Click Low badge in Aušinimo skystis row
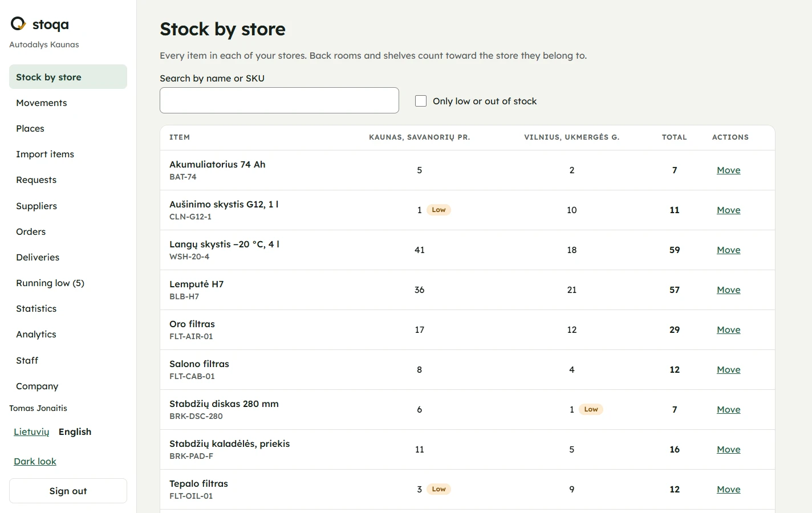Screen dimensions: 812x513 point(439,210)
